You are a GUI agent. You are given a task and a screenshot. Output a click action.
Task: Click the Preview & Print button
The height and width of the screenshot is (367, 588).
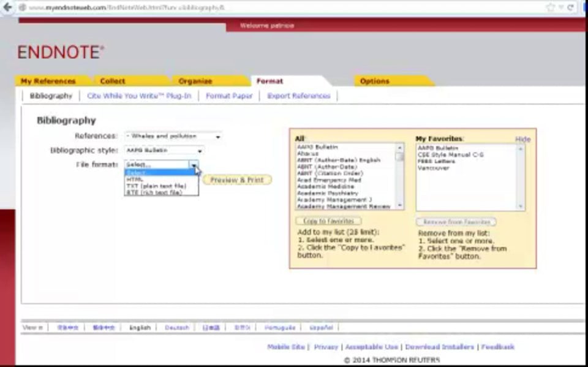[x=237, y=180]
